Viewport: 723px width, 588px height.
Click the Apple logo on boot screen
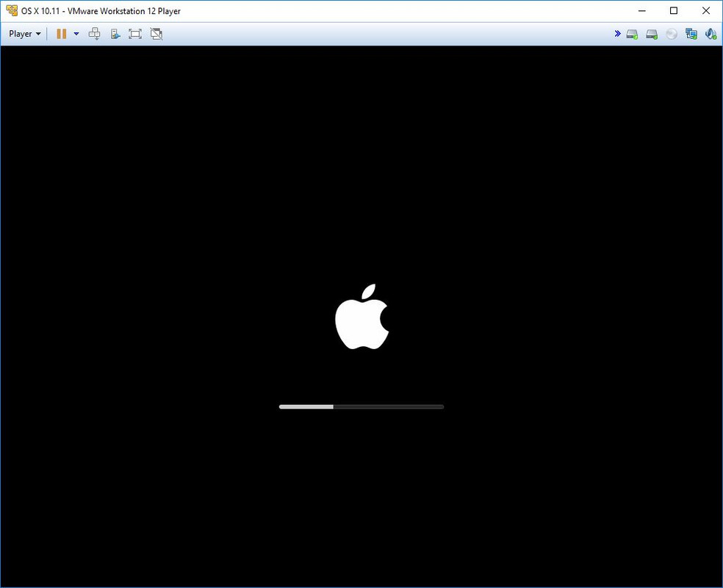tap(362, 316)
